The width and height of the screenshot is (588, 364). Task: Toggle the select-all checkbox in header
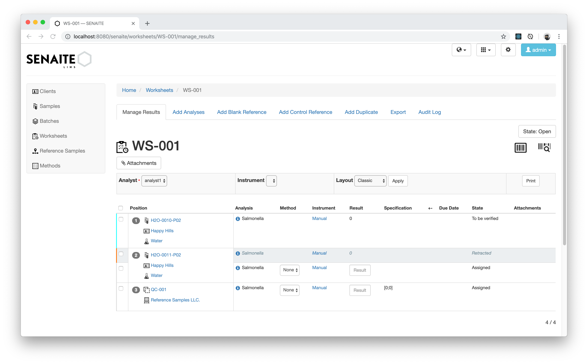(x=121, y=208)
